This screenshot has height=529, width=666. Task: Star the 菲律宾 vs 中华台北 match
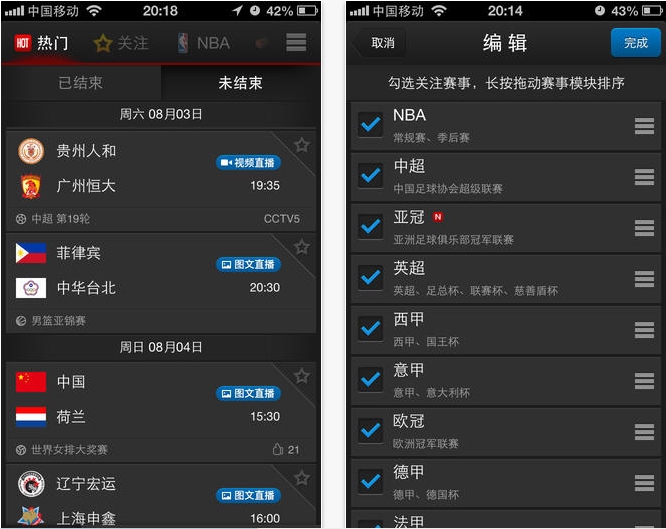(302, 247)
